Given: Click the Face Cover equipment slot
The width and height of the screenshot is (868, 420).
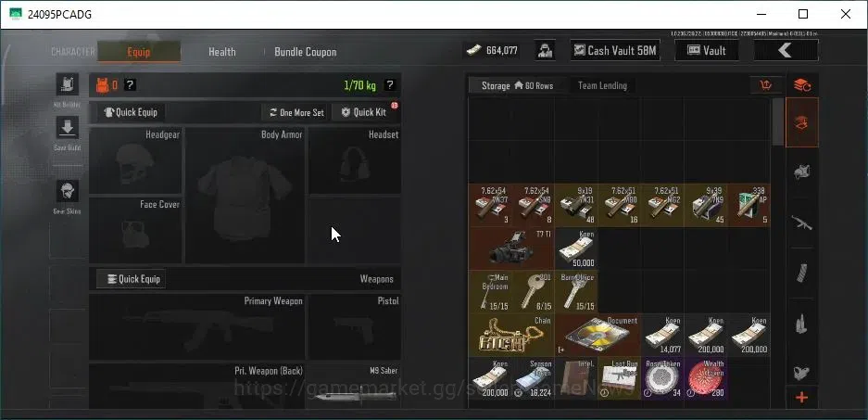Looking at the screenshot, I should coord(135,231).
